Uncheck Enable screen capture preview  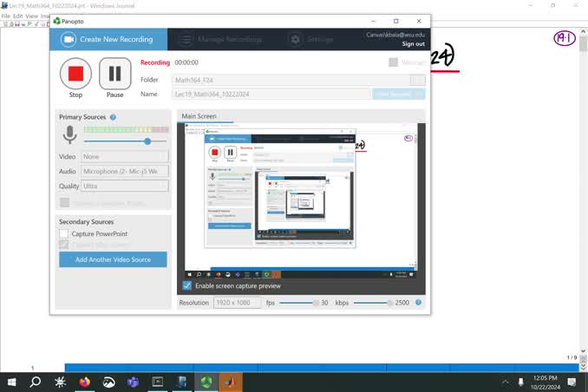pos(187,285)
